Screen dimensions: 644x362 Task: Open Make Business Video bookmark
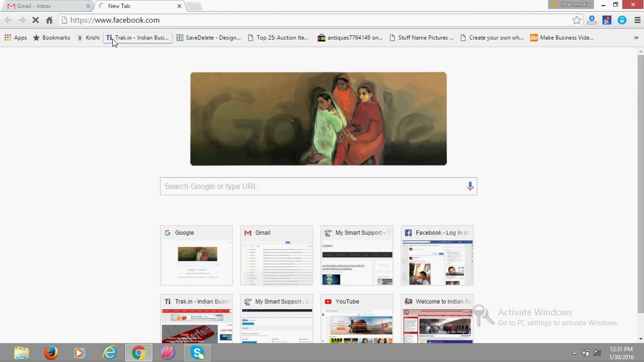562,38
